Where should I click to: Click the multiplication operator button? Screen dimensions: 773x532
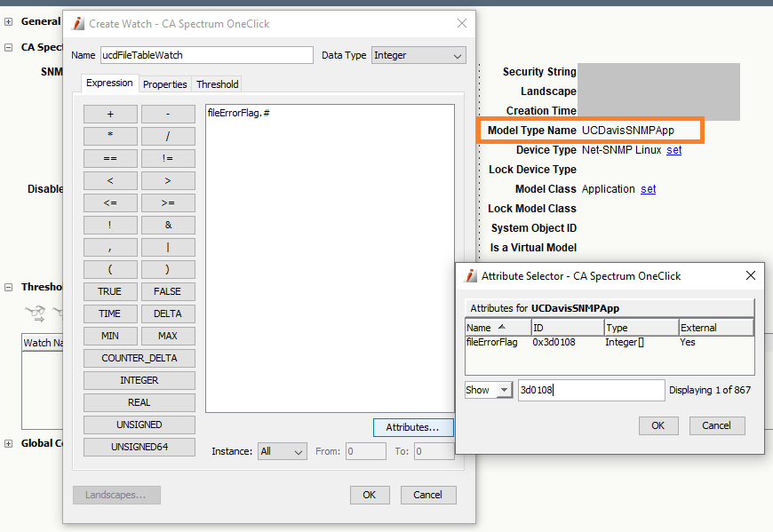pos(110,136)
